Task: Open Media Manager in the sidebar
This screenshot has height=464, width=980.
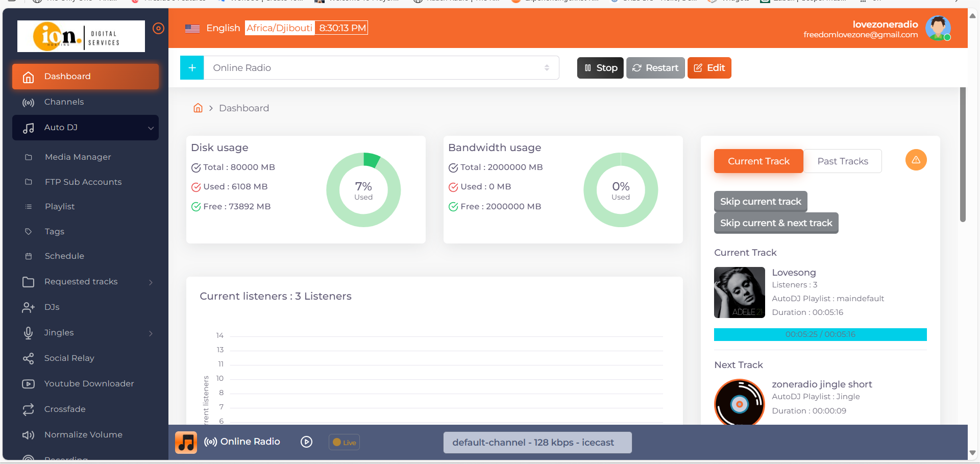Action: coord(78,157)
